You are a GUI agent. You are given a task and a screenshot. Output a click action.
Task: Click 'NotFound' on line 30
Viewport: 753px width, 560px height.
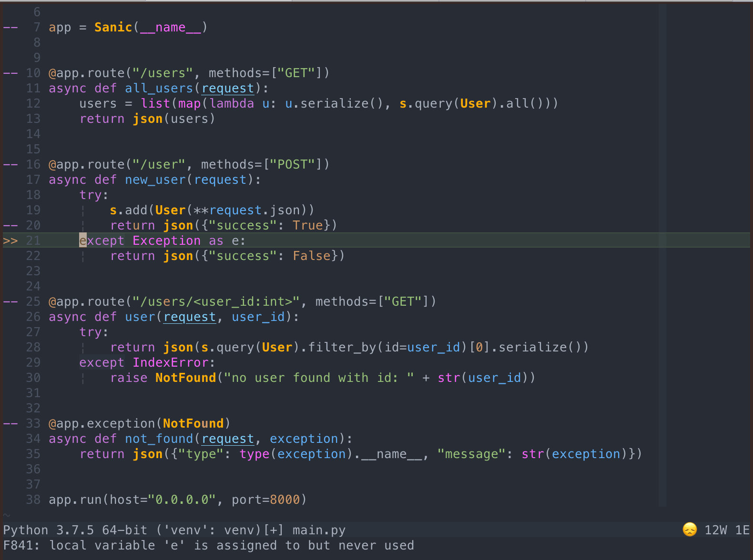pyautogui.click(x=186, y=378)
